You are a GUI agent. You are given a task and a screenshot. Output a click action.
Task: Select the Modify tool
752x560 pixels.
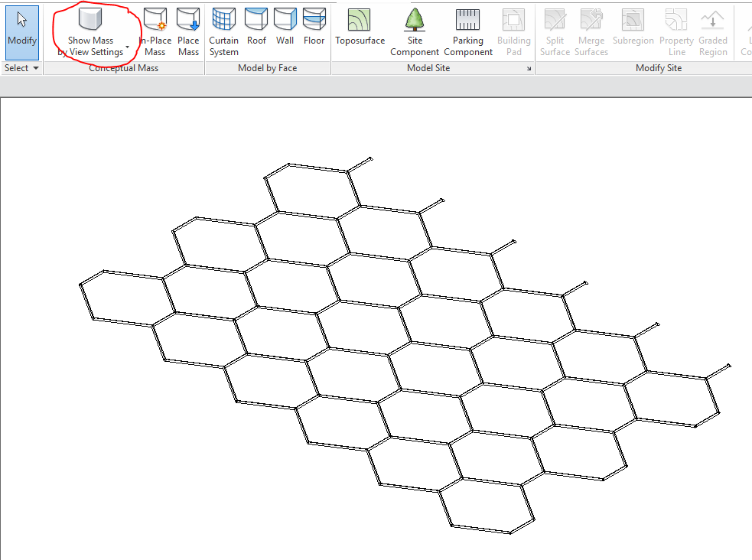[x=22, y=32]
